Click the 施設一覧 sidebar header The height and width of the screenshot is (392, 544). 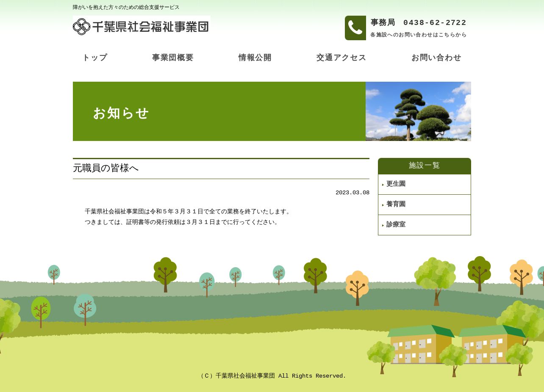coord(425,166)
